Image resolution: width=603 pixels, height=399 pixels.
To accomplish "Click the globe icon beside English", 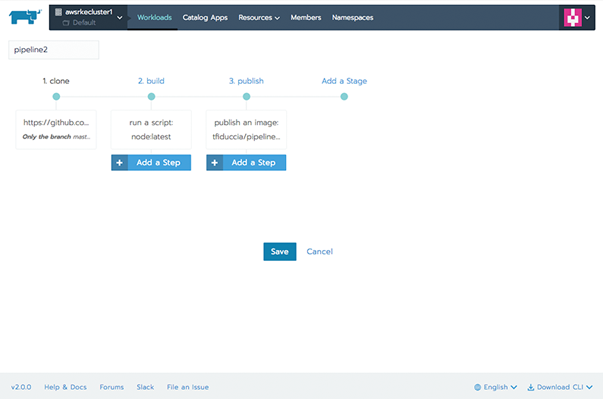I will tap(477, 387).
